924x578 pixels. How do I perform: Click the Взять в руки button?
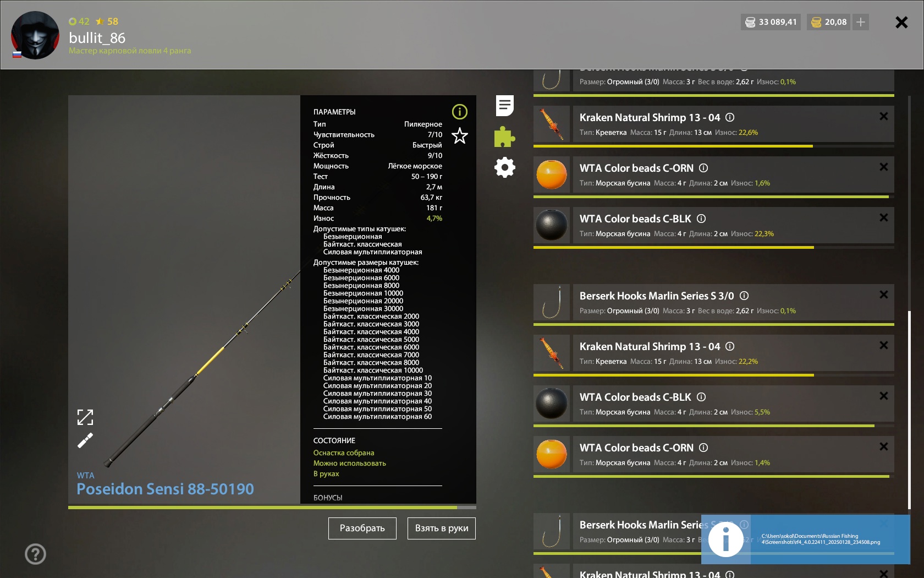(x=442, y=528)
